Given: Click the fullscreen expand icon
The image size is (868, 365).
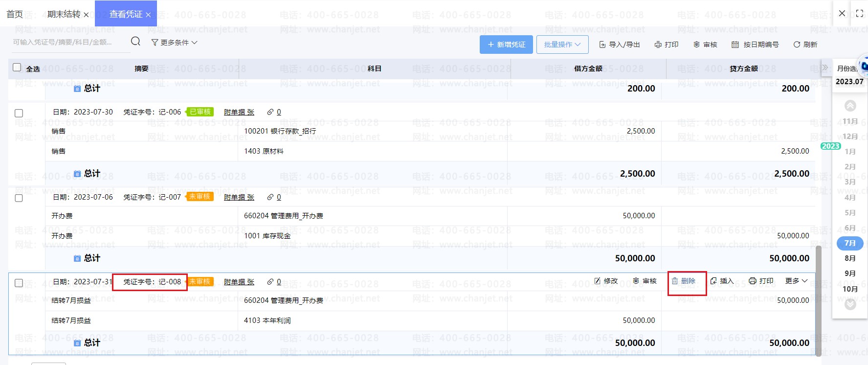Looking at the screenshot, I should (859, 14).
